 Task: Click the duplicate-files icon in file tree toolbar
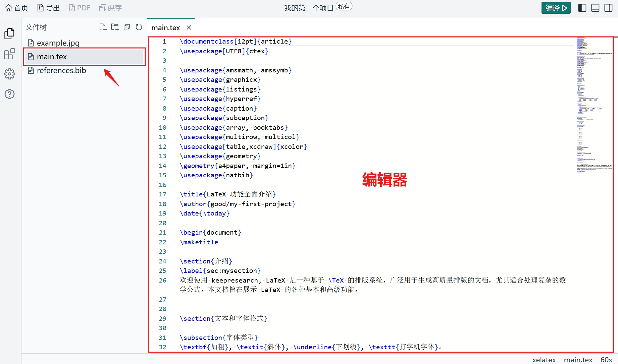(126, 27)
